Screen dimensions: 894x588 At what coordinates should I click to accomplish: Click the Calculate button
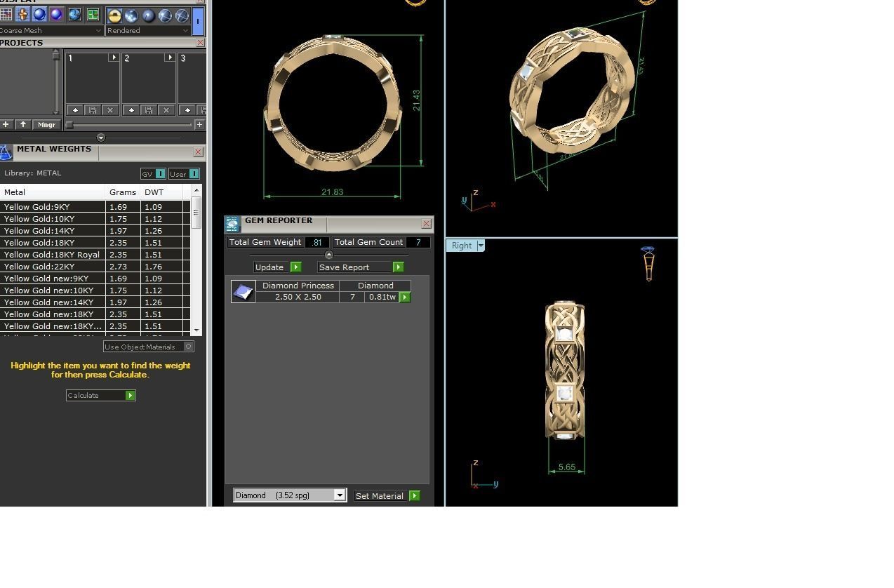(100, 396)
